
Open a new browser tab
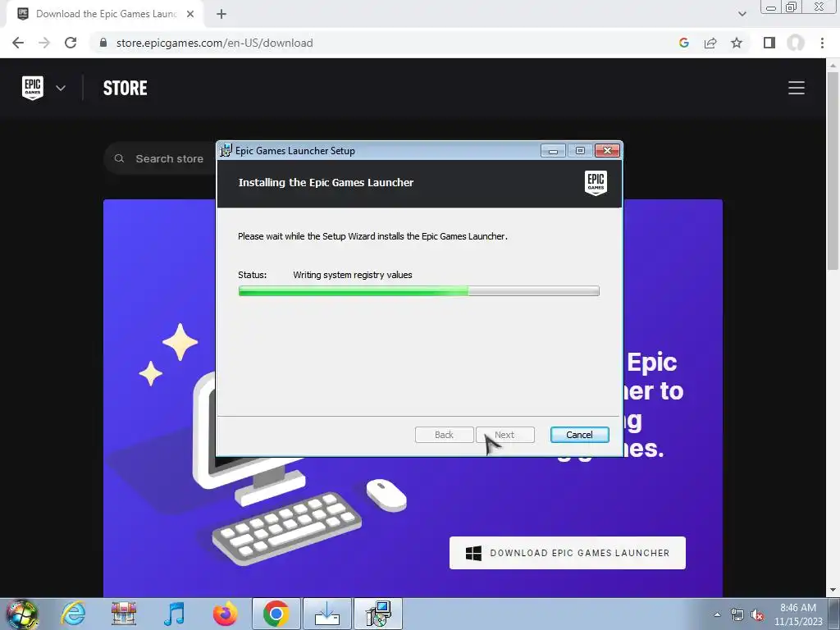tap(221, 14)
